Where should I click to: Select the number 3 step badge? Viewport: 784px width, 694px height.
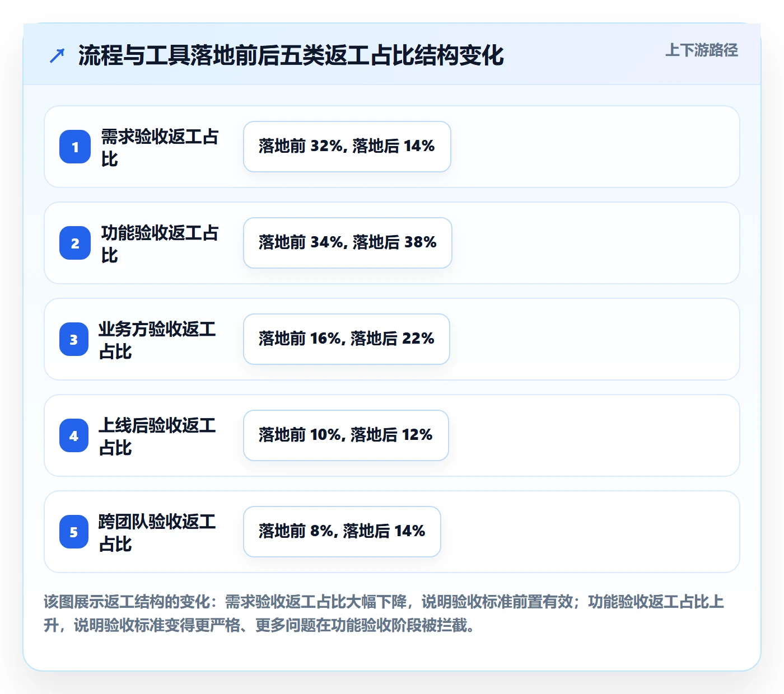coord(74,339)
